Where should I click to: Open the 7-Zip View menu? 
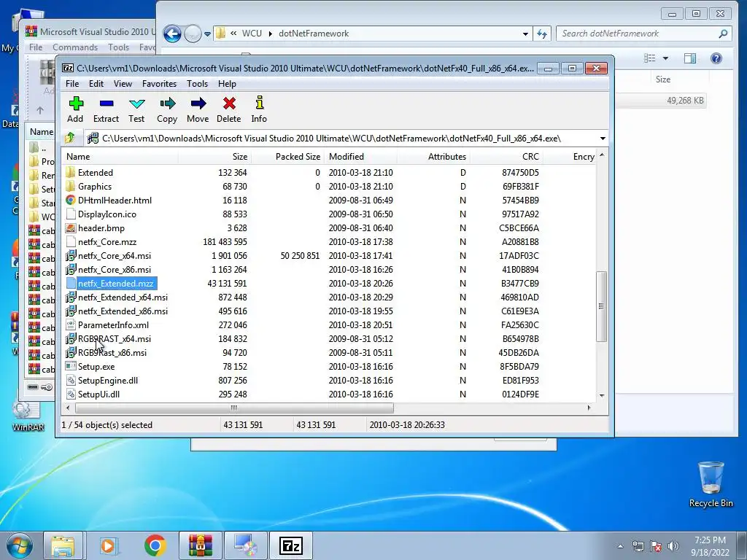coord(123,84)
